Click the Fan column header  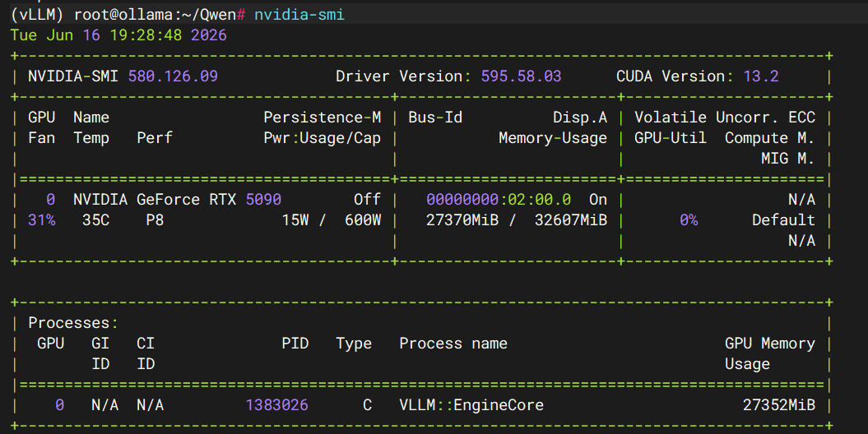41,138
